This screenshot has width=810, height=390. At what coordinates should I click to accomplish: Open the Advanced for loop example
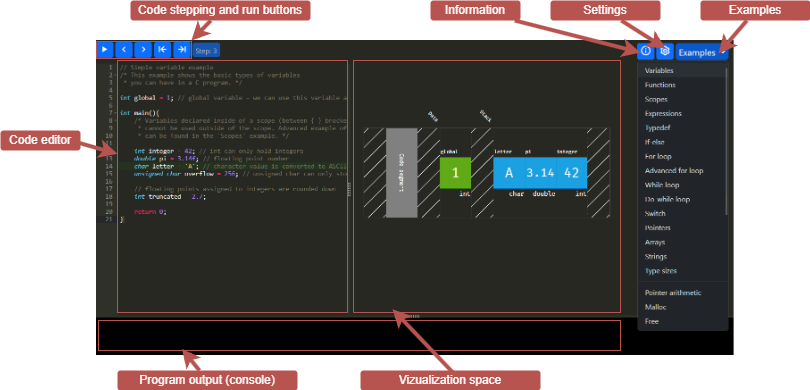click(682, 170)
